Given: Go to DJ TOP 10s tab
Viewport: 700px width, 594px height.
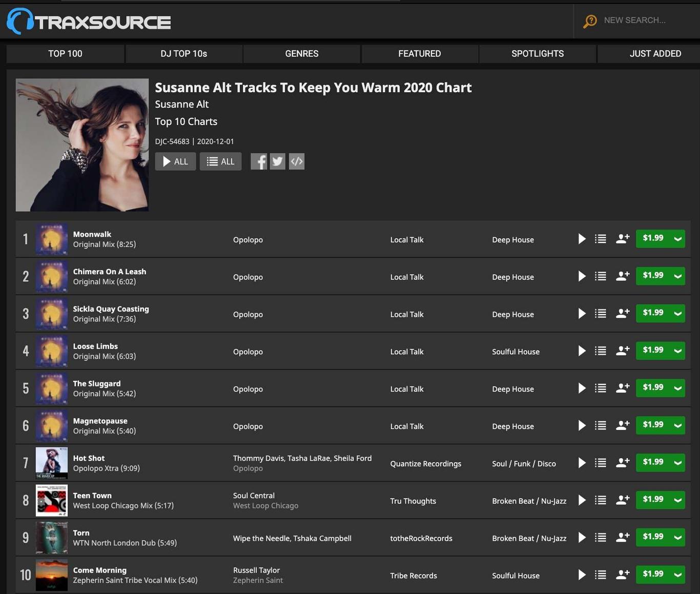Looking at the screenshot, I should (x=184, y=54).
